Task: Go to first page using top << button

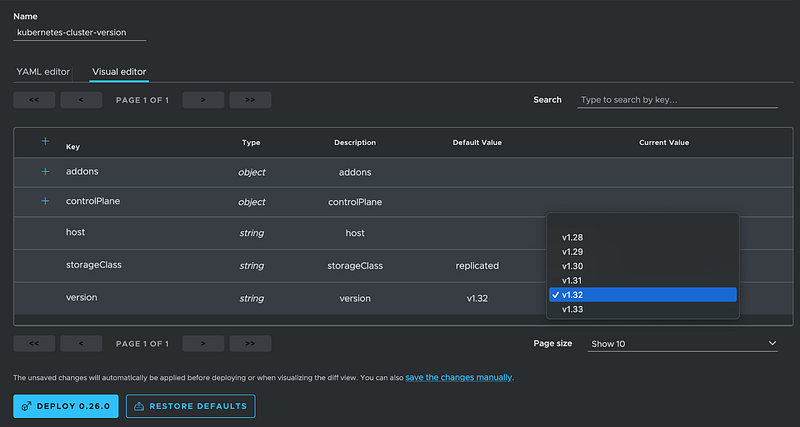Action: (x=34, y=100)
